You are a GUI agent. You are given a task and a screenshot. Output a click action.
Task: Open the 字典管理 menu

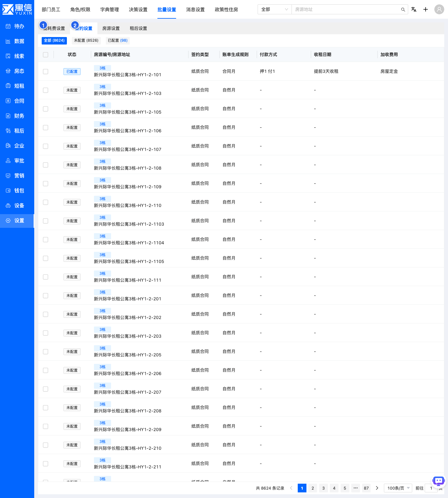110,10
